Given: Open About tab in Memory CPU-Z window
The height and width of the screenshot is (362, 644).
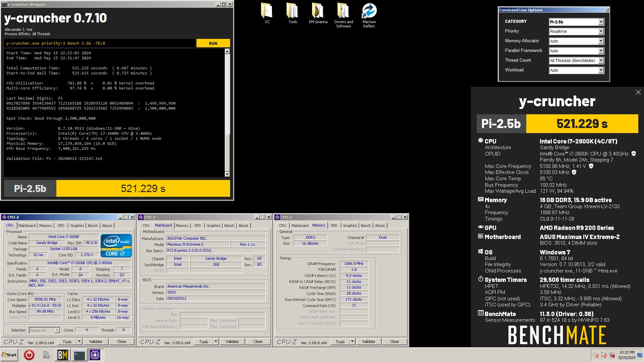Looking at the screenshot, I should coord(380,226).
